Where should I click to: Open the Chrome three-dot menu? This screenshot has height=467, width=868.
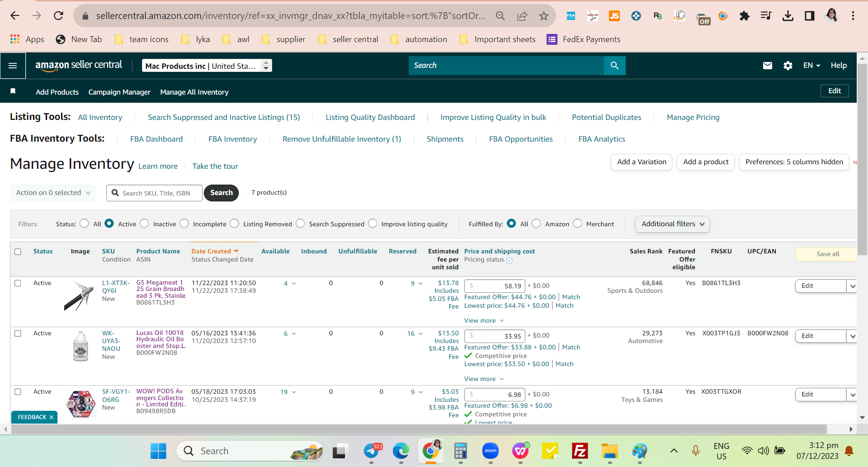click(x=853, y=16)
